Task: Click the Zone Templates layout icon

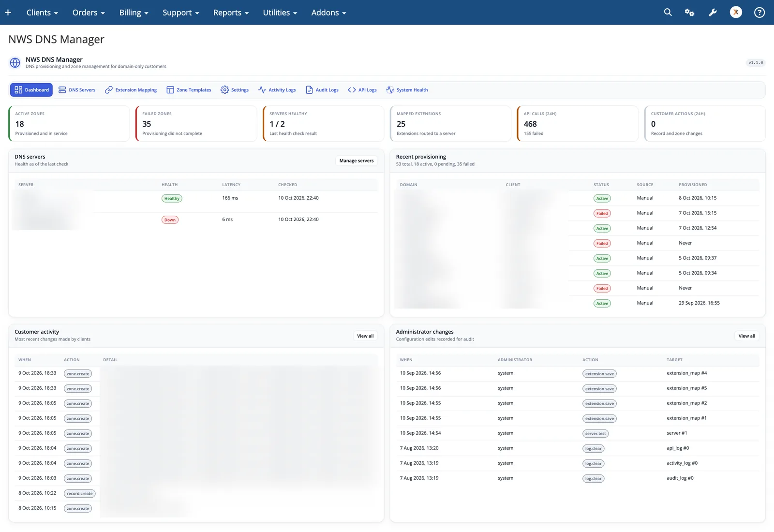Action: 170,90
